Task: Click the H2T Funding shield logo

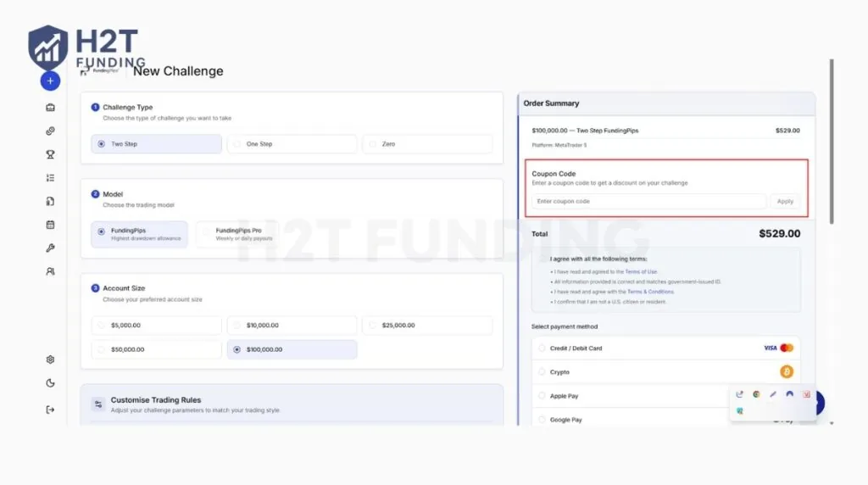Action: coord(48,47)
